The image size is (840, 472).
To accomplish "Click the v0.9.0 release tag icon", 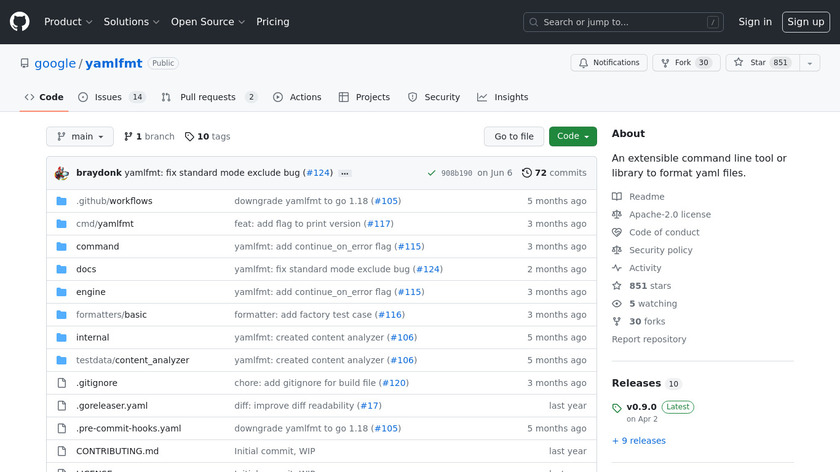I will pyautogui.click(x=617, y=408).
